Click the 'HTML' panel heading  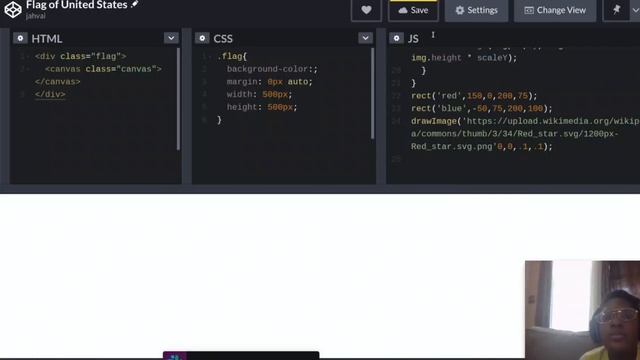tap(47, 39)
